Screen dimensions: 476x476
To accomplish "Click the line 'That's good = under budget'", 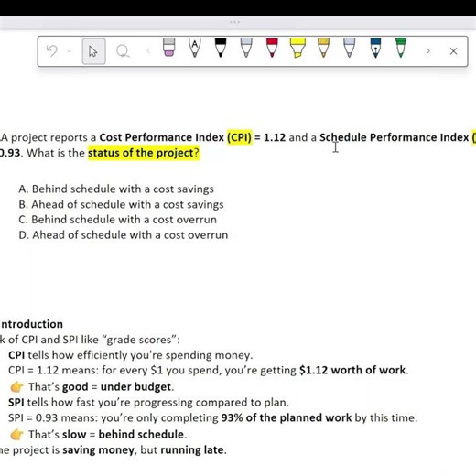I will [101, 387].
